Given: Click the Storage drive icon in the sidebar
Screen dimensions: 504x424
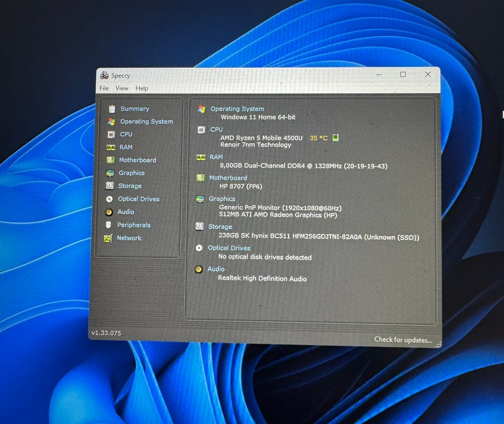Looking at the screenshot, I should click(x=110, y=186).
